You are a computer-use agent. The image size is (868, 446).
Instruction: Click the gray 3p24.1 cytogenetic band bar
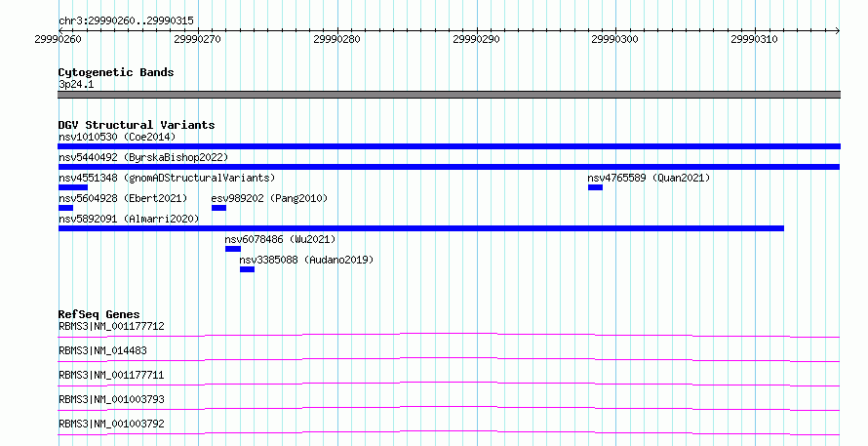coord(449,95)
